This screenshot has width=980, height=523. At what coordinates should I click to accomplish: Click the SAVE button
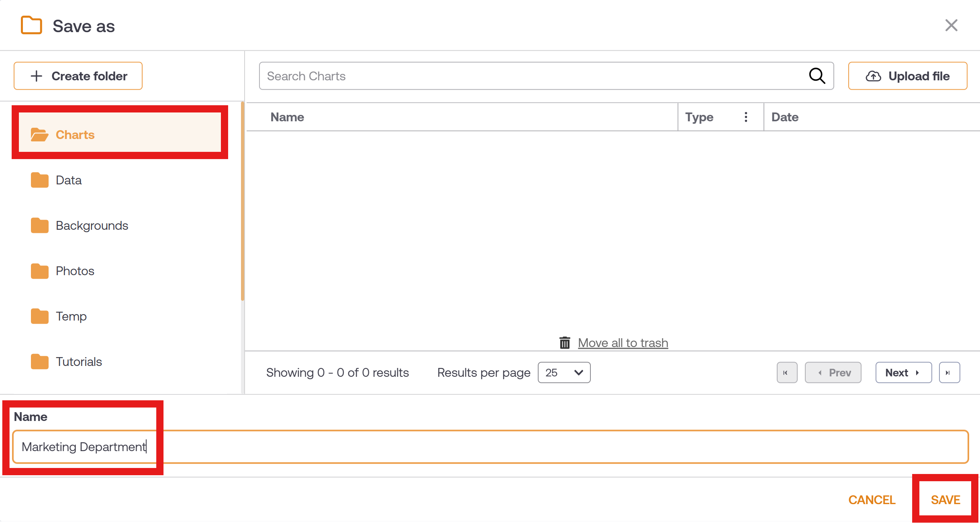945,499
